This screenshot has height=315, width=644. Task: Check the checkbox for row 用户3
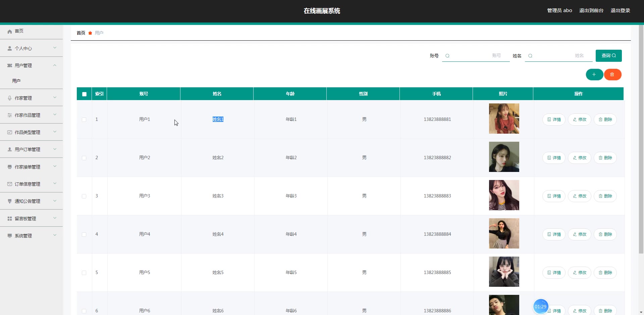[x=84, y=196]
